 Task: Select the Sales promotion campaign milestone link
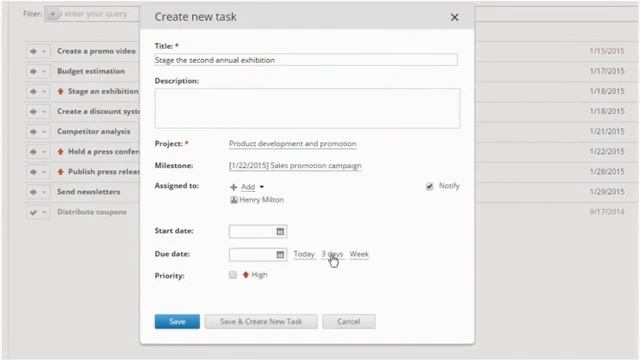click(295, 166)
